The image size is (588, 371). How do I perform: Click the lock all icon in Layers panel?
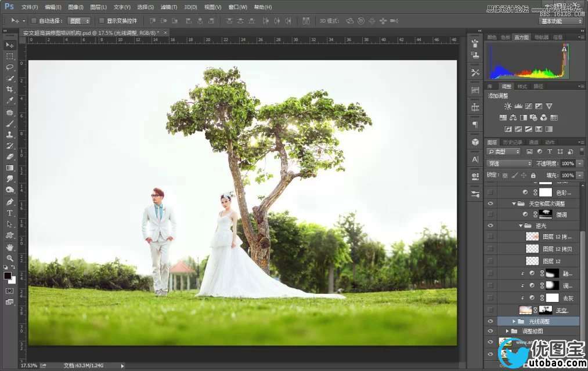pyautogui.click(x=533, y=175)
